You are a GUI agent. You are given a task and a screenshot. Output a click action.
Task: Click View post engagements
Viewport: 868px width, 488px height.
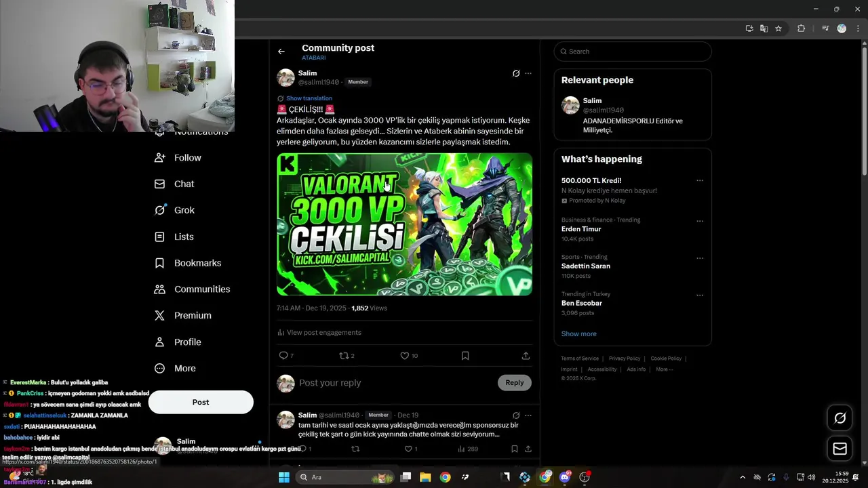pyautogui.click(x=319, y=333)
